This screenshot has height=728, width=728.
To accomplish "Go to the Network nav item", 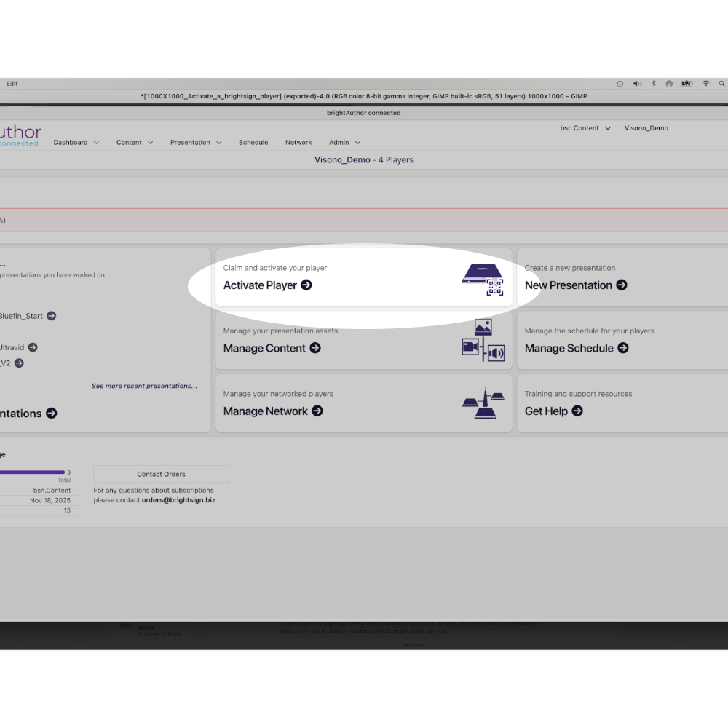I will (x=298, y=143).
